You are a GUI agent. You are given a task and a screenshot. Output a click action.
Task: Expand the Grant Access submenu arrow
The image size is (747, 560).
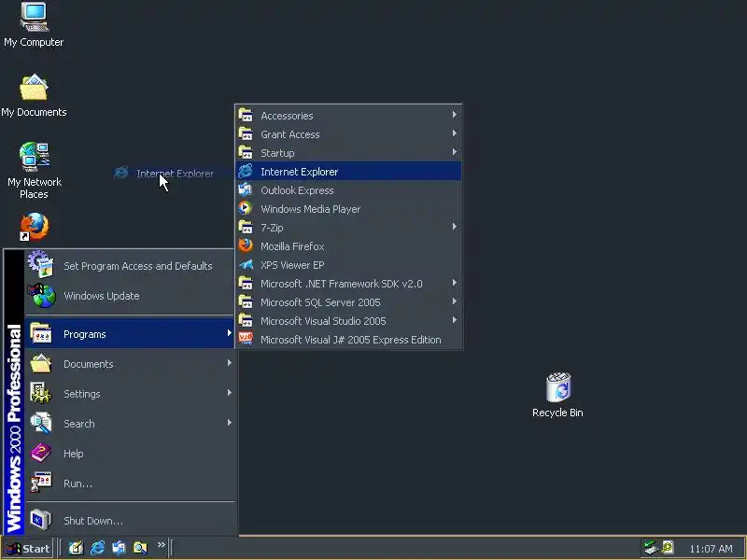coord(455,133)
